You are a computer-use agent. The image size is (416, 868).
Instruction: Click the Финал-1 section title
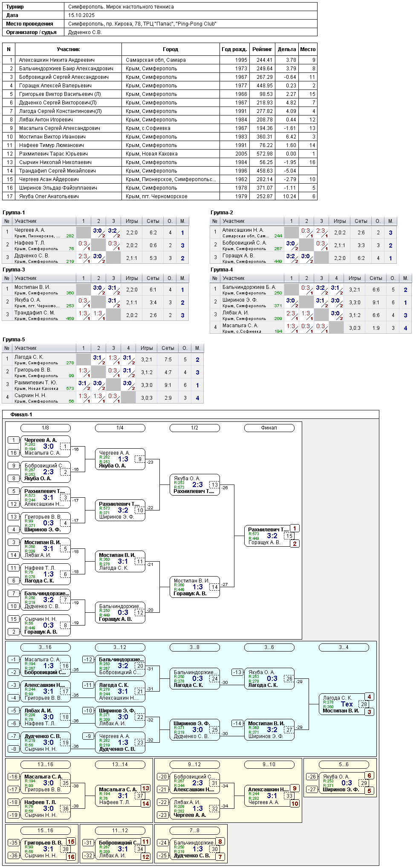coord(21,415)
